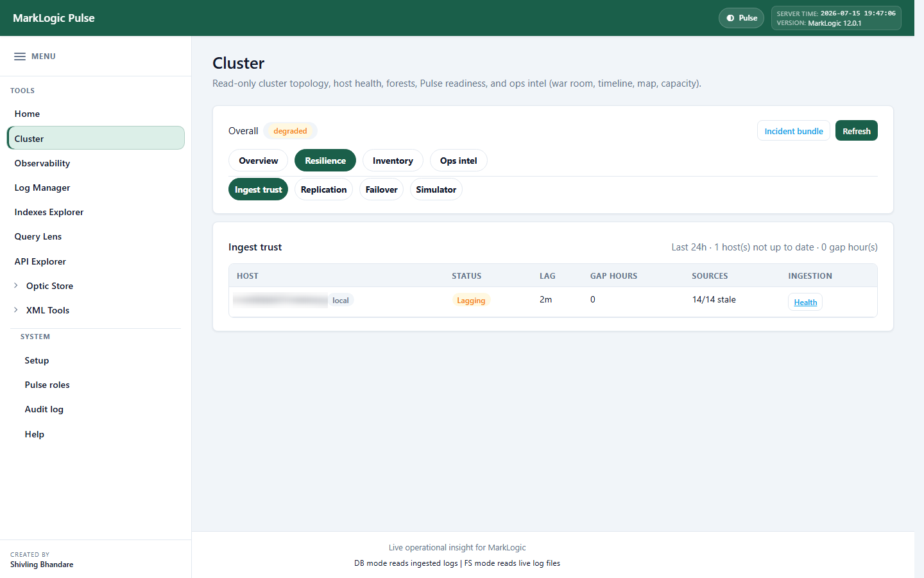Click the hamburger menu icon
Viewport: 924px width, 578px height.
click(20, 57)
